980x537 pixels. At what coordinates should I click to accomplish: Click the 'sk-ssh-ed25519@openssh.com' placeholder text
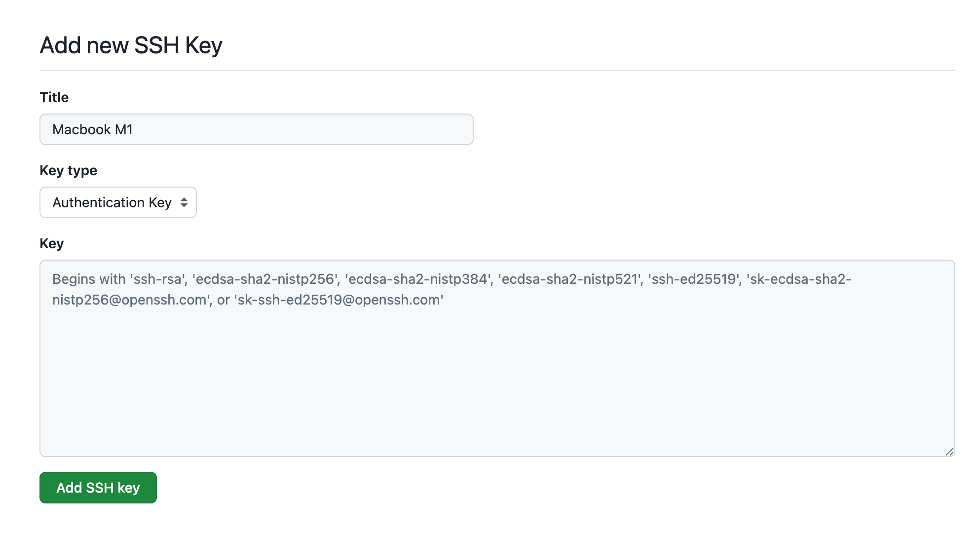339,300
